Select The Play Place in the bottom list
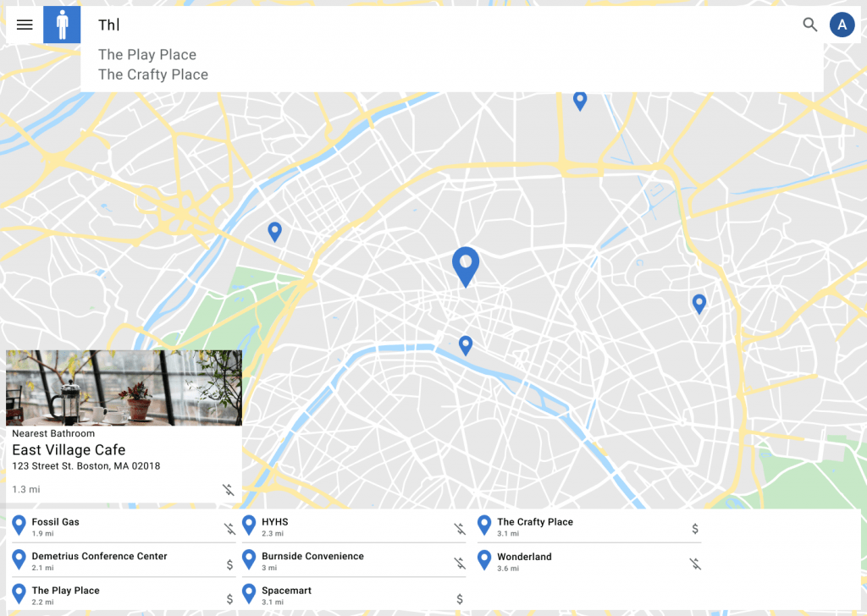 pyautogui.click(x=66, y=591)
